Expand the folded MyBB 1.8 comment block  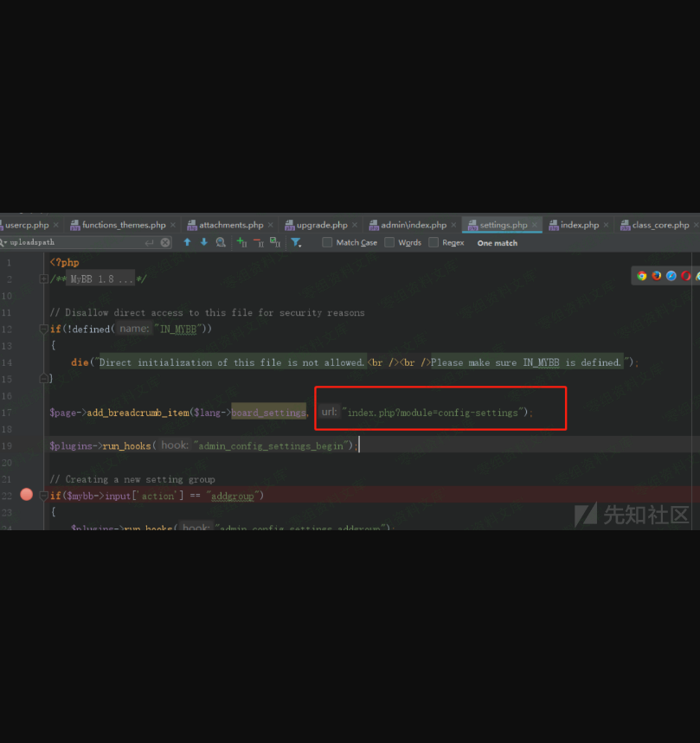click(43, 279)
